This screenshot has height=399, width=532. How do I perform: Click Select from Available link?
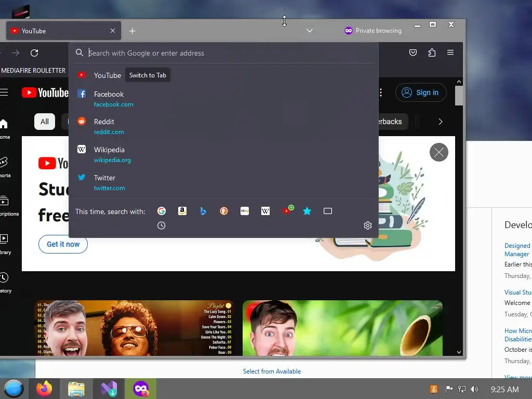click(272, 371)
